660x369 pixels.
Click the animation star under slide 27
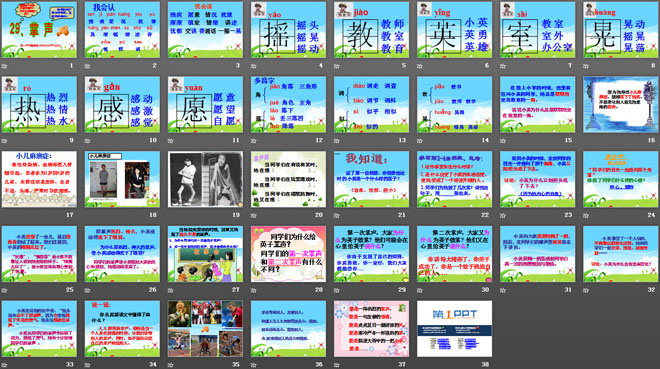170,290
